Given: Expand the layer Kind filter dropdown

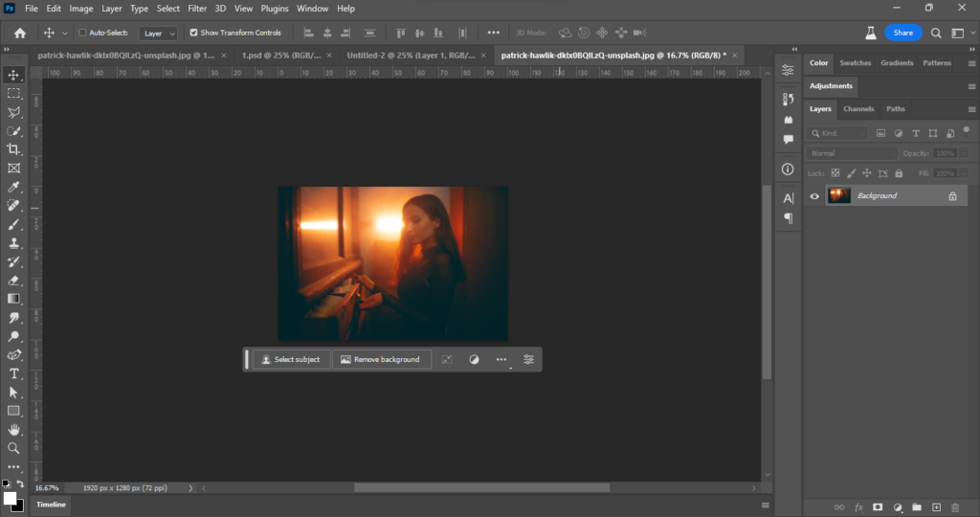Looking at the screenshot, I should (x=838, y=133).
